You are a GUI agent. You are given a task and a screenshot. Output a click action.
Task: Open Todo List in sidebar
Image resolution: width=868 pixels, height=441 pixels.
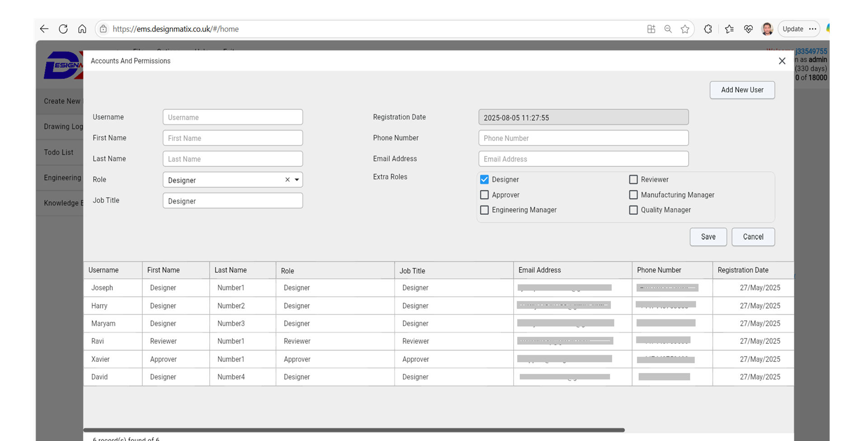tap(59, 152)
